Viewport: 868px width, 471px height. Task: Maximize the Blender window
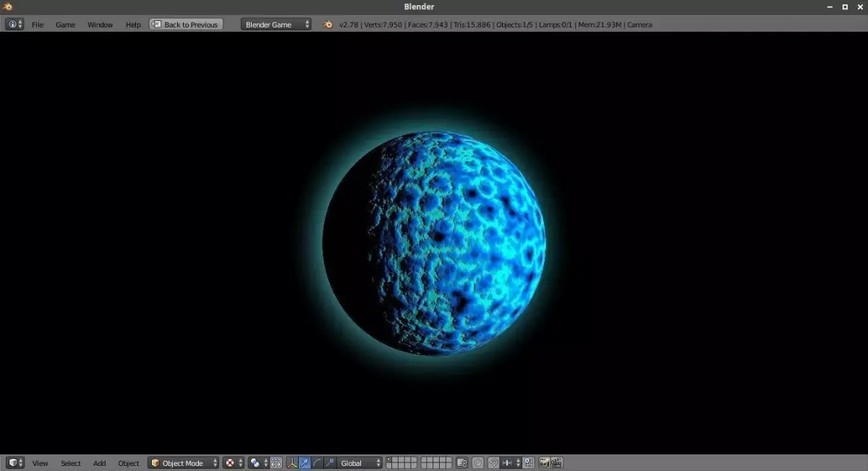844,7
